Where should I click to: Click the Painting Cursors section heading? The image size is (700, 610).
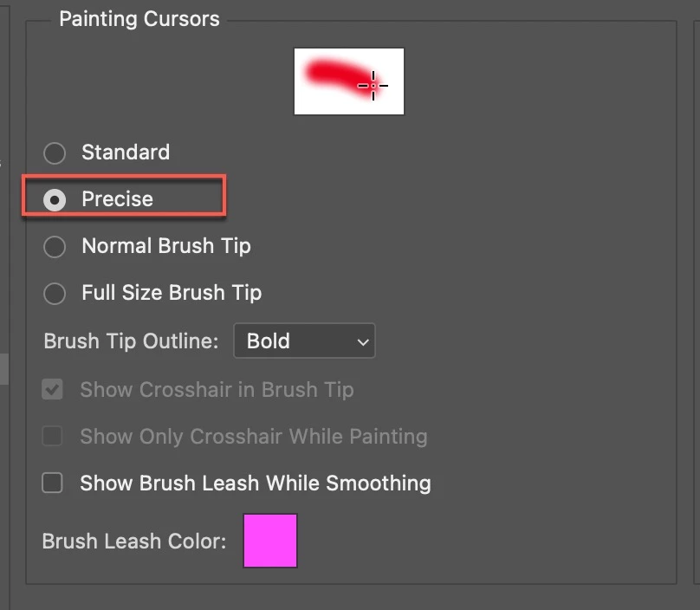(x=139, y=19)
